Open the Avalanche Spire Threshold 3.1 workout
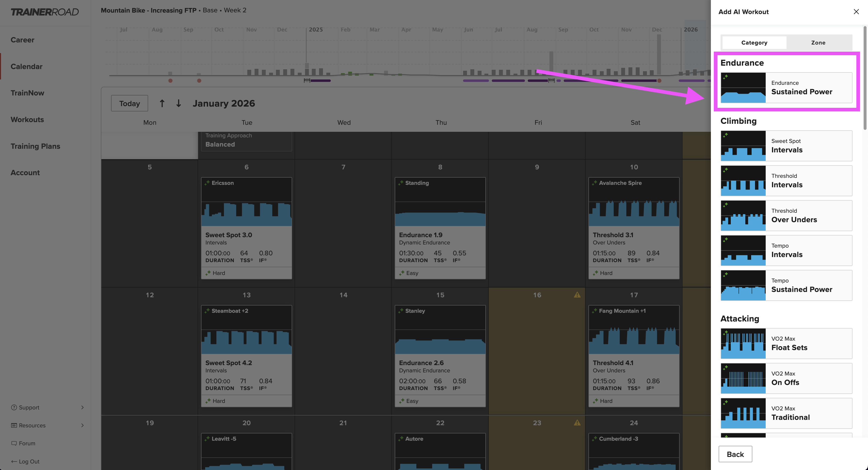The height and width of the screenshot is (470, 868). pos(634,228)
